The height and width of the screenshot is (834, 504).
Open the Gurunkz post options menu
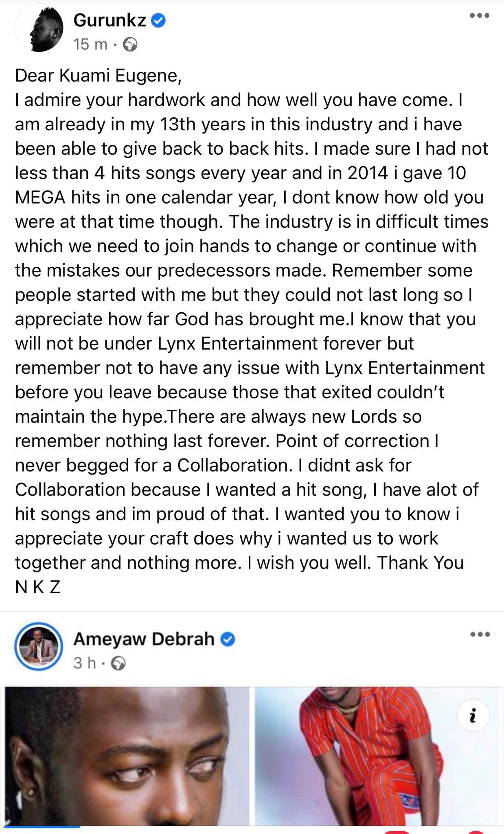[479, 16]
